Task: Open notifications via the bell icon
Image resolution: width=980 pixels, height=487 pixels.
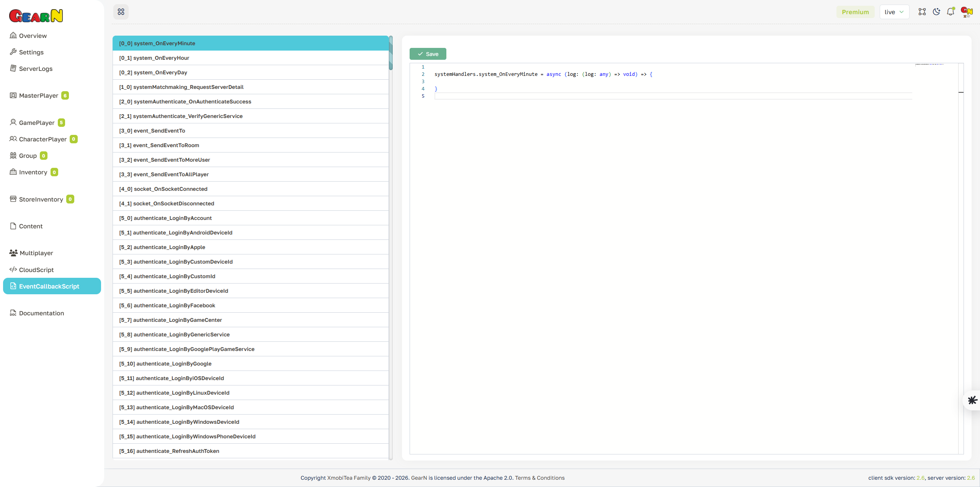Action: [x=951, y=11]
